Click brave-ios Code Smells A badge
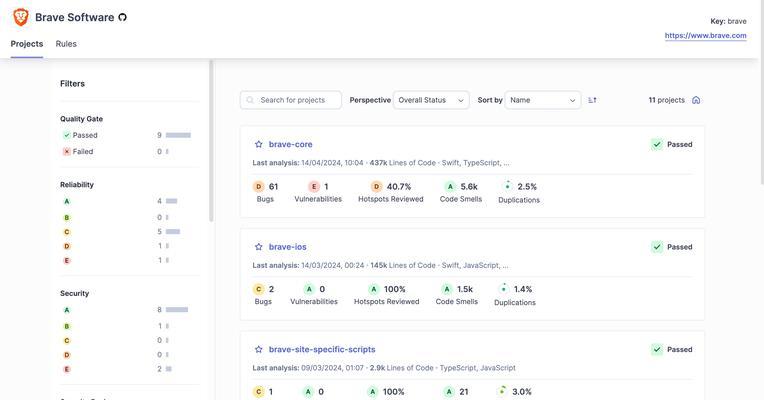The height and width of the screenshot is (400, 764). 447,289
